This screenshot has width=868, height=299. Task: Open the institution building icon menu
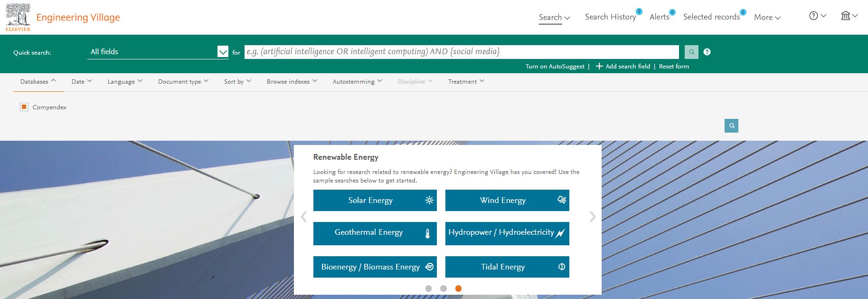[x=849, y=16]
